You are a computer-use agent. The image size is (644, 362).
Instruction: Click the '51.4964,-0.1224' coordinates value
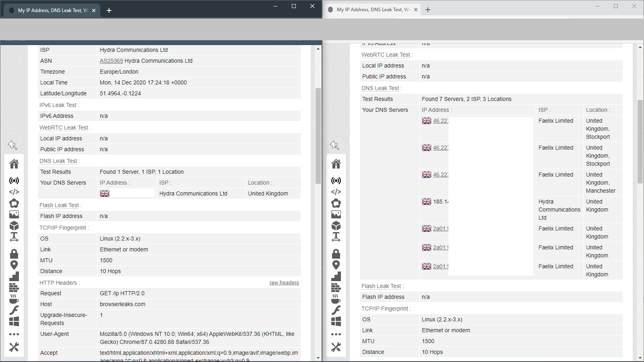point(120,93)
